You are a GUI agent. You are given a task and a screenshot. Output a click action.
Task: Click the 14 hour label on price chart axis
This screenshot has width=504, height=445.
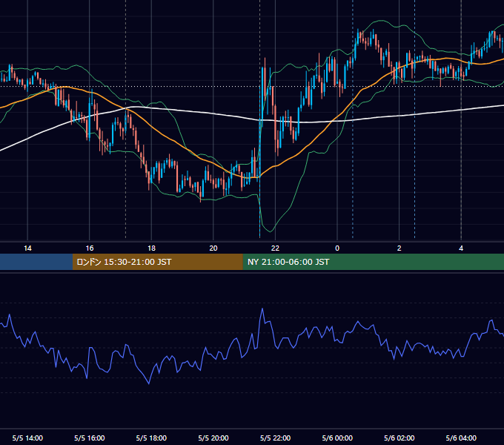pyautogui.click(x=27, y=248)
